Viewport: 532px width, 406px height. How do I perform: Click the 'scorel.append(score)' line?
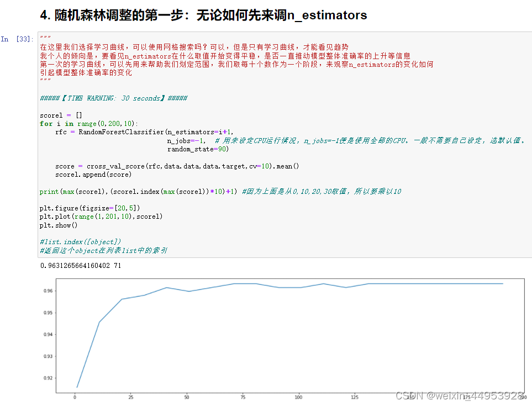click(x=93, y=175)
